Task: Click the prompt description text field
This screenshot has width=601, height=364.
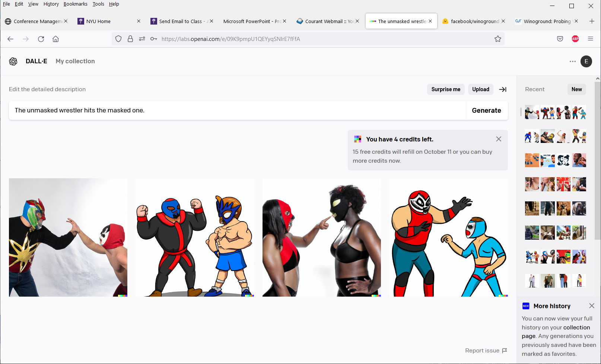Action: [x=237, y=111]
